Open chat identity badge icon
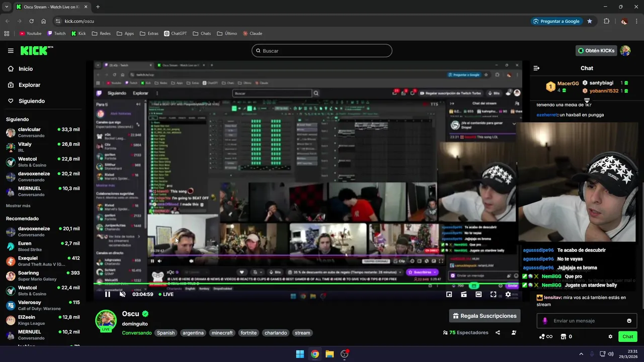This screenshot has height=362, width=644. (x=545, y=321)
